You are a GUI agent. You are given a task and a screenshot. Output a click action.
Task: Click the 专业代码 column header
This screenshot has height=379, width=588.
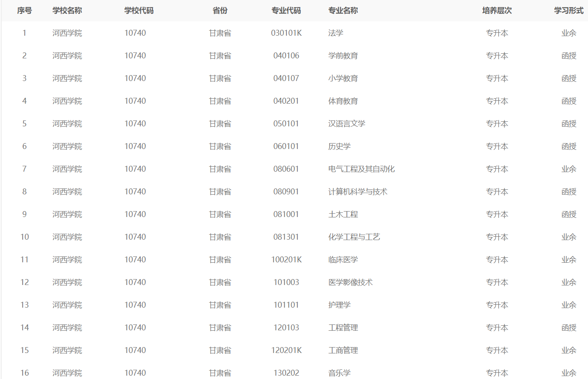[x=286, y=10]
